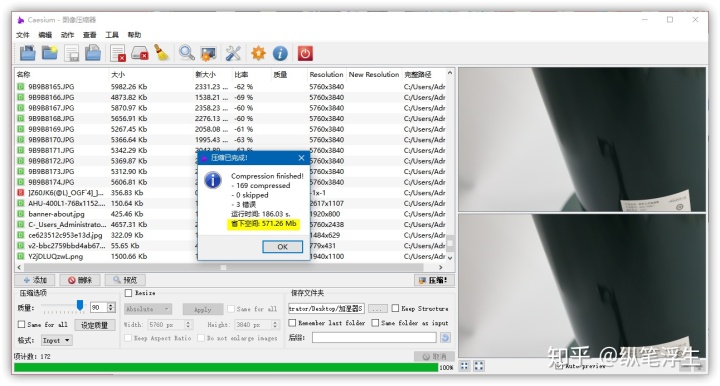Click OK in the Compression finished dialog
Screen dimensions: 720x386
pos(282,247)
